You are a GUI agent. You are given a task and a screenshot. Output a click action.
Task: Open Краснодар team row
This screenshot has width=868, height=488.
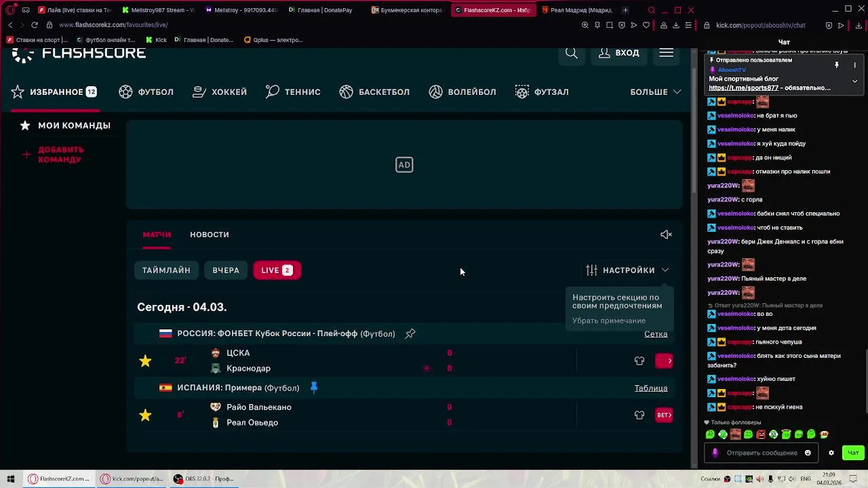tap(248, 369)
